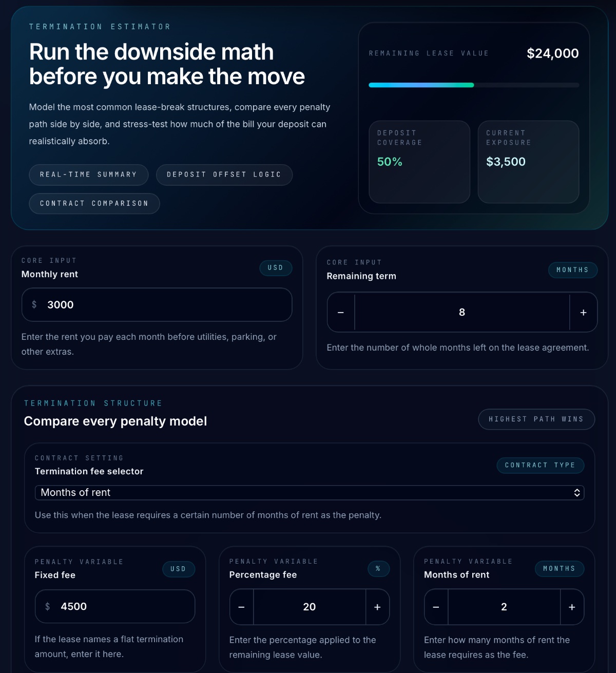Click the Monthly rent input field
The width and height of the screenshot is (616, 673).
pos(157,304)
